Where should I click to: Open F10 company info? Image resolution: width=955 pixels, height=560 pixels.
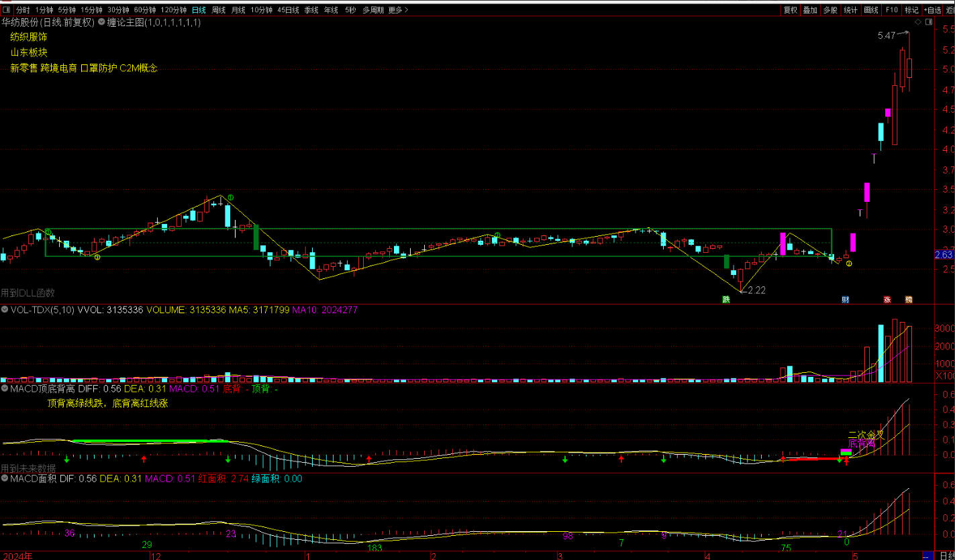pos(891,10)
